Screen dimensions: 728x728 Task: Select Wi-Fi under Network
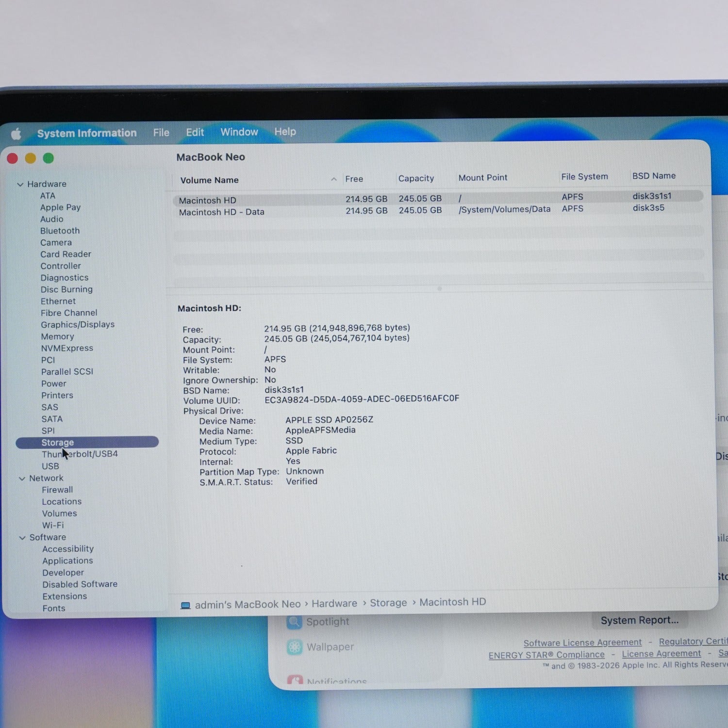53,526
